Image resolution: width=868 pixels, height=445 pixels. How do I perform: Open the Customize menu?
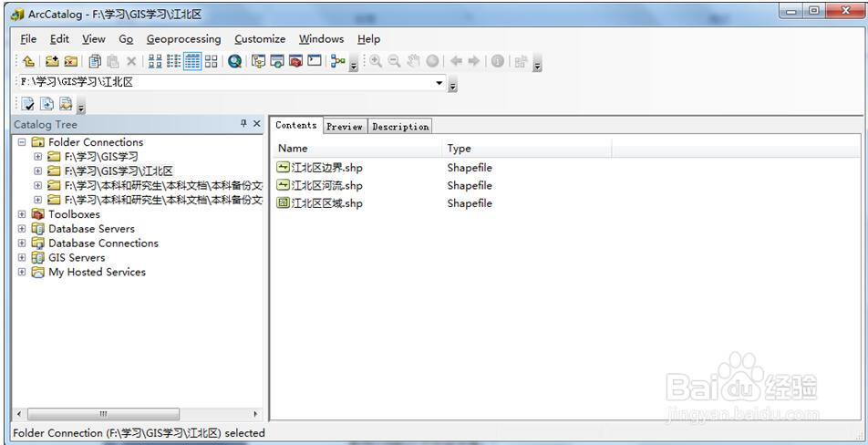260,39
